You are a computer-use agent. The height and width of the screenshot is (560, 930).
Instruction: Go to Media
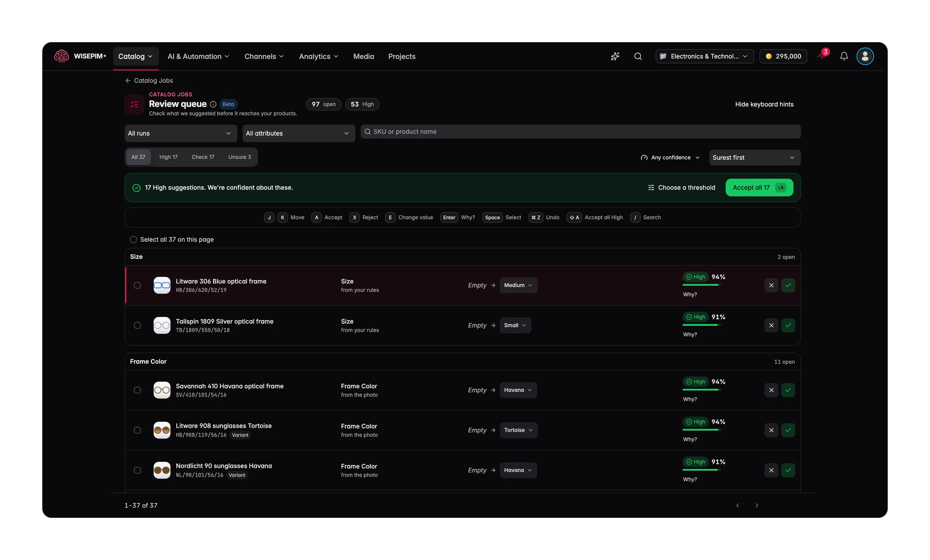click(363, 57)
